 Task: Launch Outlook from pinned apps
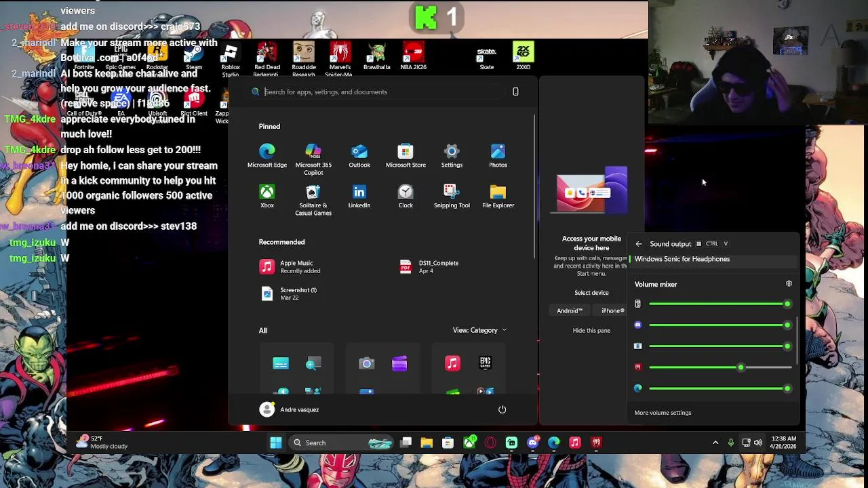359,156
